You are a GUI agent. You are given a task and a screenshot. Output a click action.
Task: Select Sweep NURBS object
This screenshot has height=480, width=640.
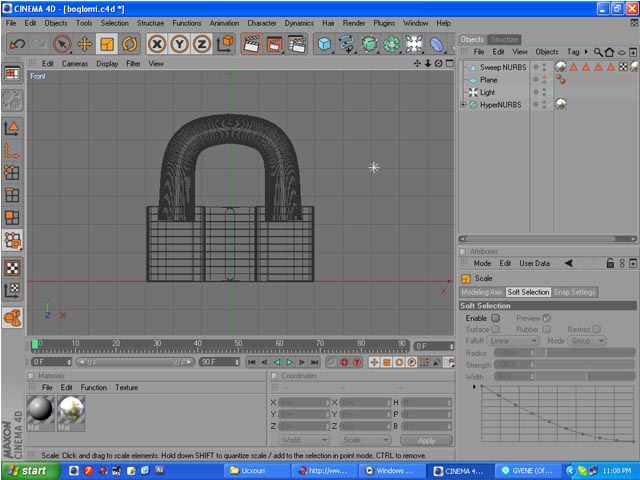pos(503,67)
